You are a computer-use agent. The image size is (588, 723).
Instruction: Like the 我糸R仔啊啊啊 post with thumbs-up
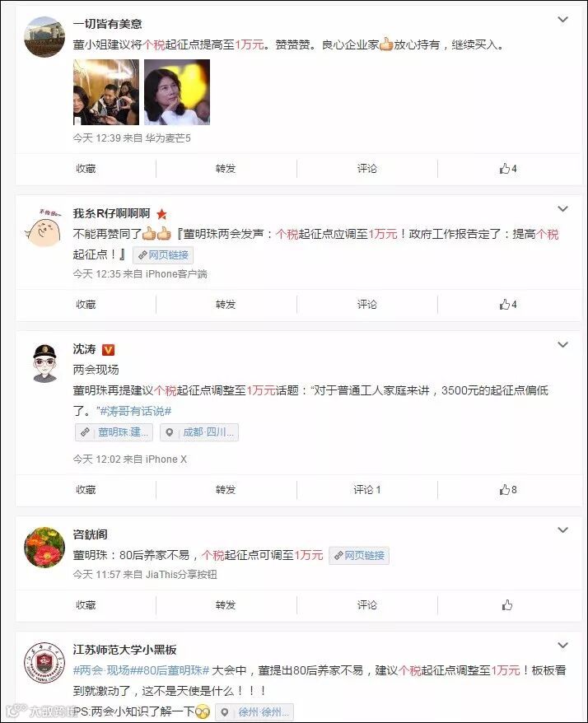(508, 305)
